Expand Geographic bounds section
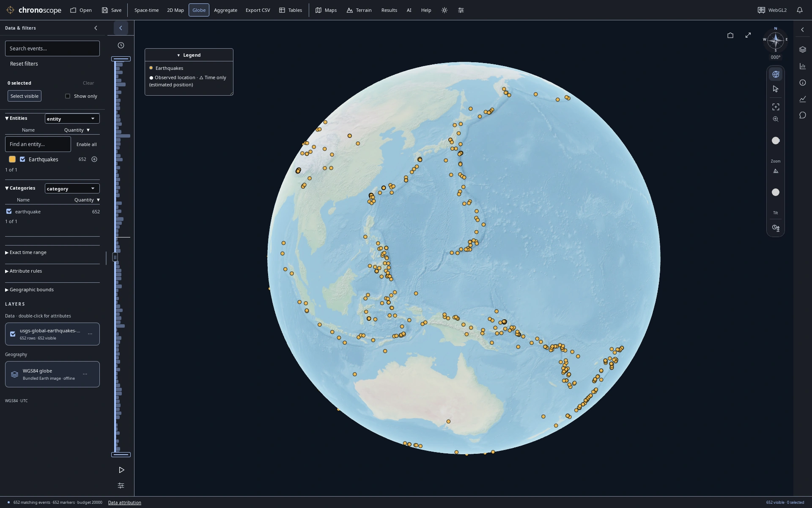812x508 pixels. point(30,290)
